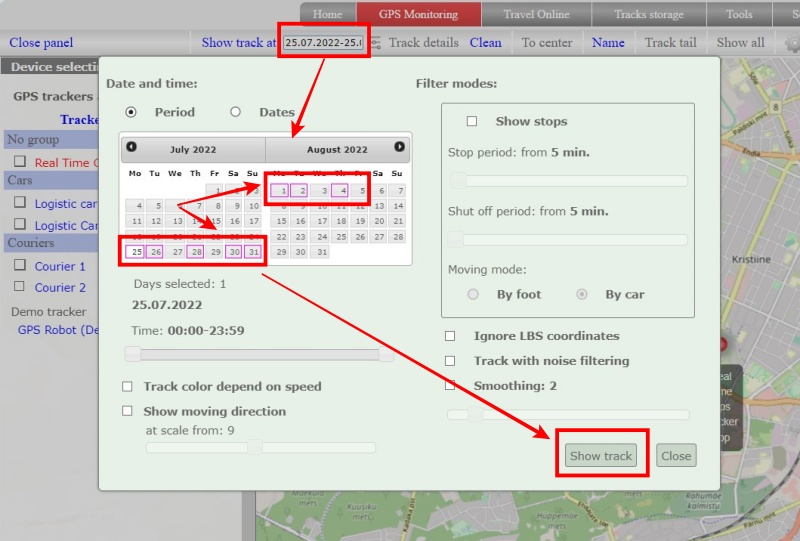Viewport: 800px width, 541px height.
Task: Click the settings gear icon in toolbar
Action: [791, 43]
